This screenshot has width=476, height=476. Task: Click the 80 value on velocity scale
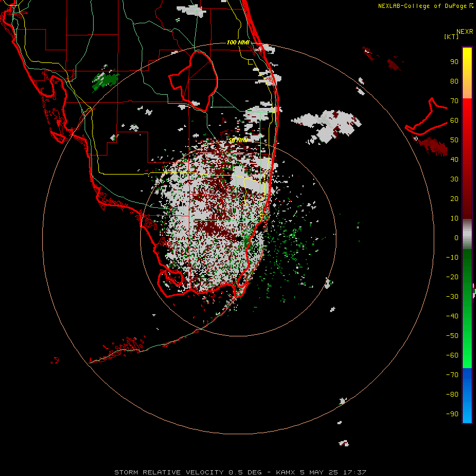pos(454,81)
